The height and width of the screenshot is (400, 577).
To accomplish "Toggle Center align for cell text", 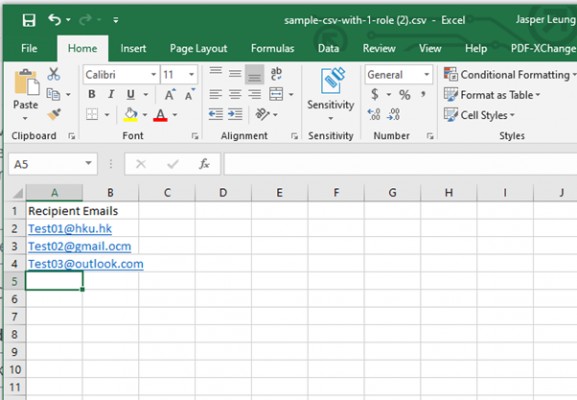I will pyautogui.click(x=235, y=95).
